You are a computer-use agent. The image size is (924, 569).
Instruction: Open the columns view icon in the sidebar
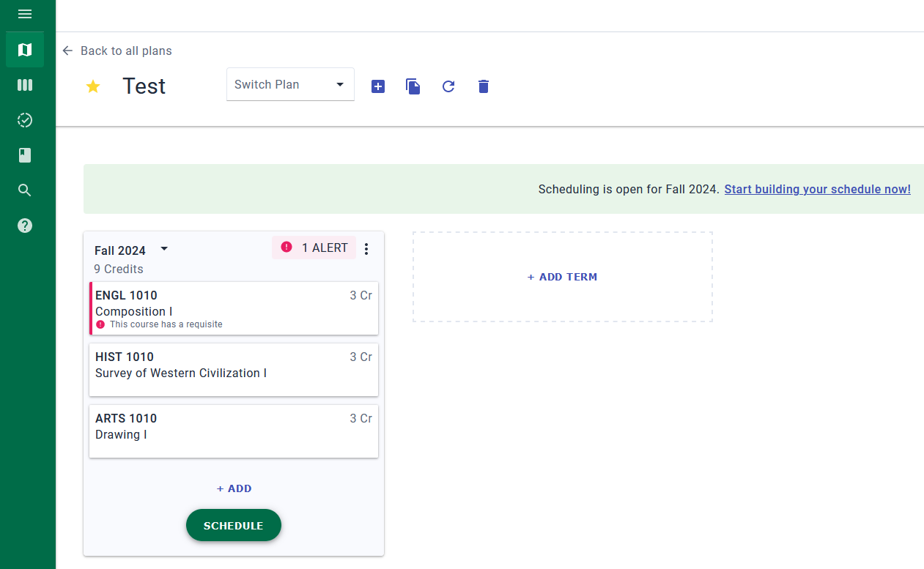pos(25,85)
